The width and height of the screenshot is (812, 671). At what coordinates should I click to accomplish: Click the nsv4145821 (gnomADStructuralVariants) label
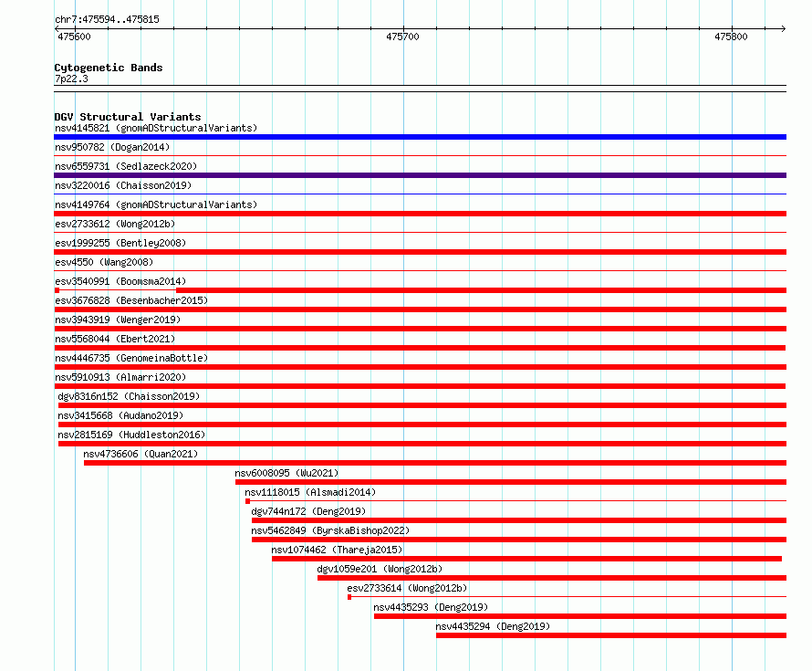(156, 128)
